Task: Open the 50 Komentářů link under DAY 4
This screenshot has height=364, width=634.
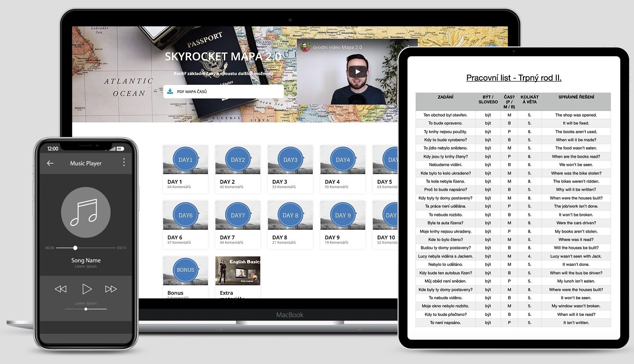Action: pos(336,187)
